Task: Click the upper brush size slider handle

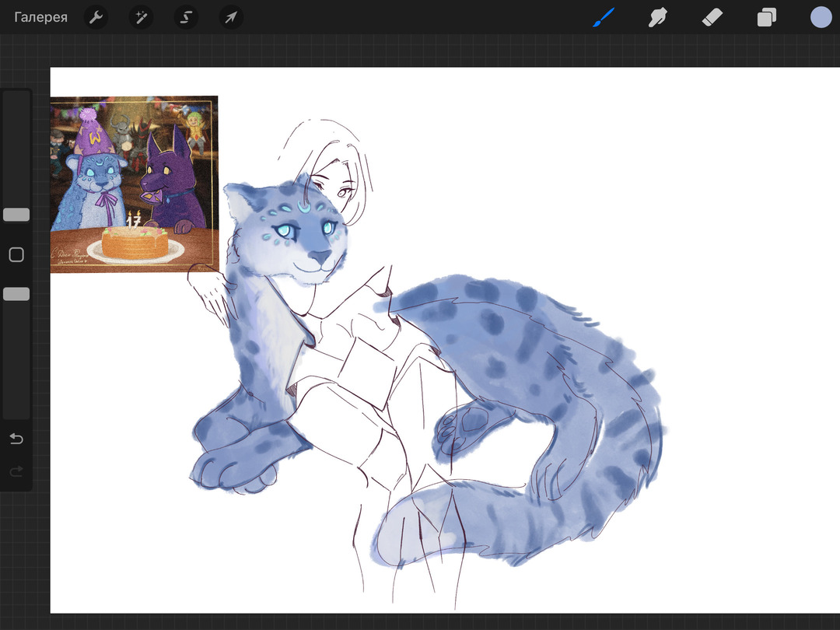Action: [16, 215]
